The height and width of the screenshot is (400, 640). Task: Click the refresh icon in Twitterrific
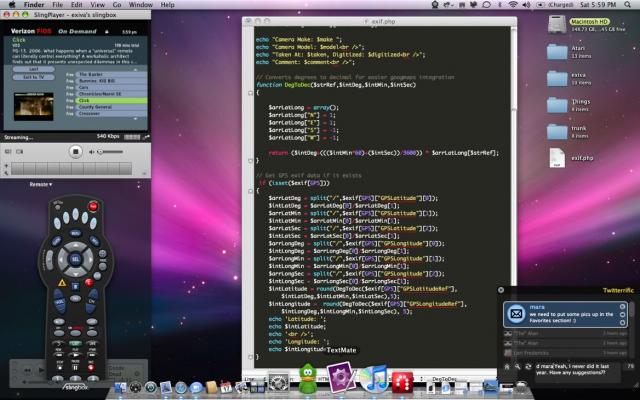tap(528, 367)
